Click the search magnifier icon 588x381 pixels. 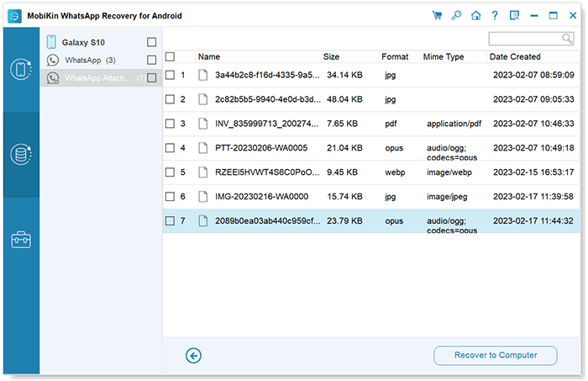pyautogui.click(x=567, y=39)
